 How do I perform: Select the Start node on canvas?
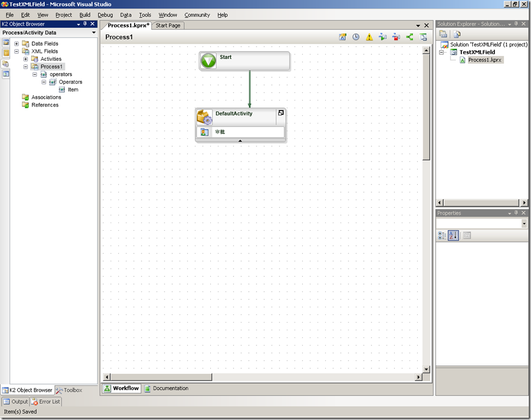pyautogui.click(x=244, y=61)
